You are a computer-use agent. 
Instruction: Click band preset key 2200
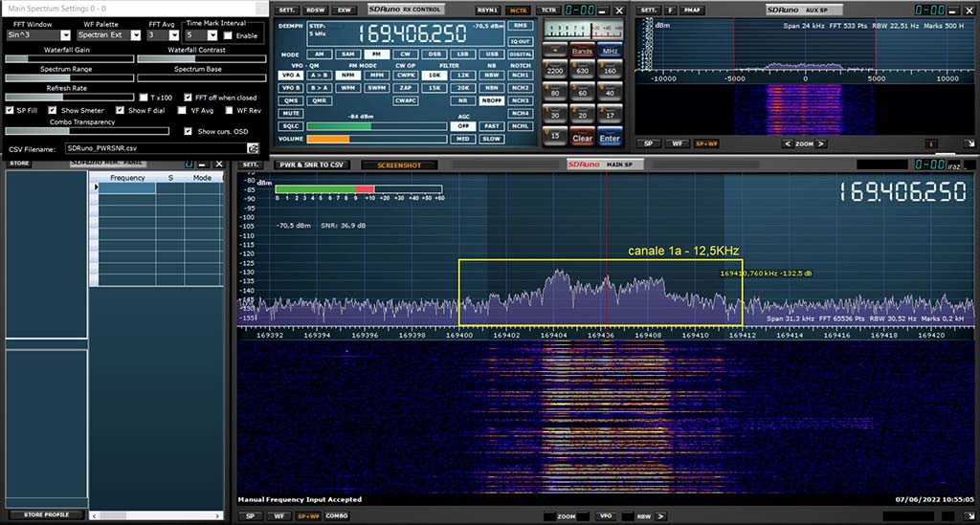[555, 69]
